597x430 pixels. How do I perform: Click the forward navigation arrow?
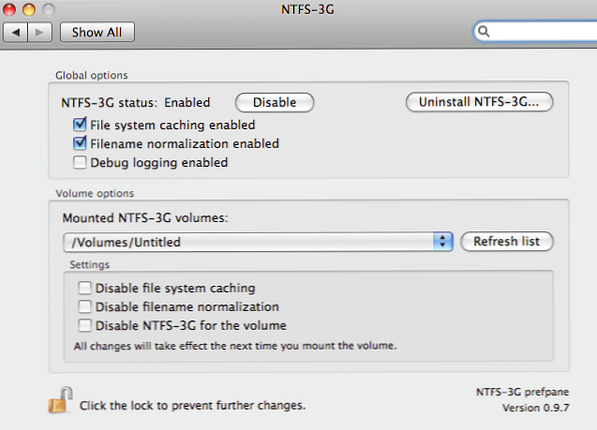coord(40,32)
